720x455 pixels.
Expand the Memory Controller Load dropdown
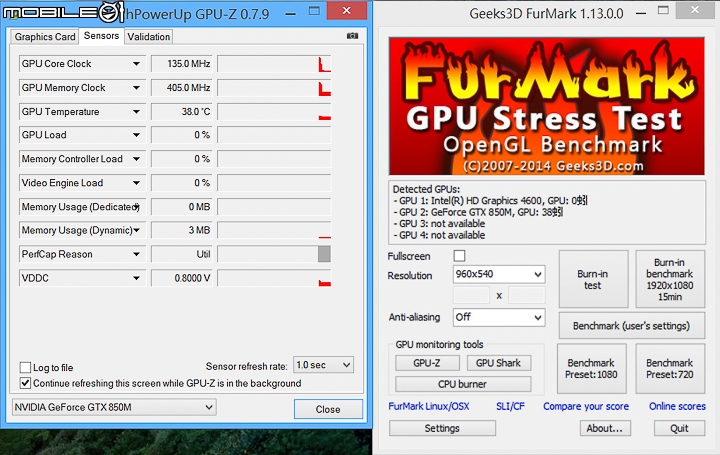click(136, 159)
